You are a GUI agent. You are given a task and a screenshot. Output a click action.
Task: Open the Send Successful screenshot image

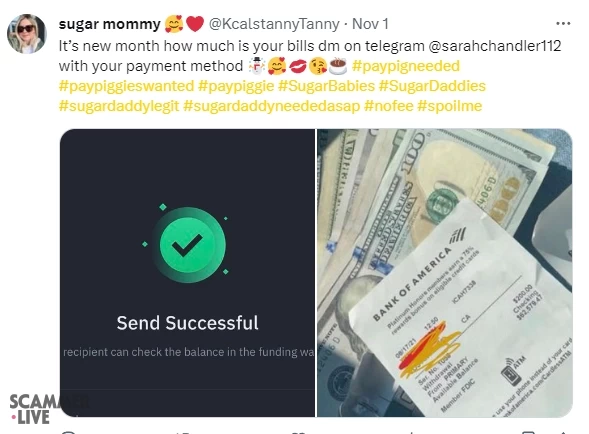[187, 273]
